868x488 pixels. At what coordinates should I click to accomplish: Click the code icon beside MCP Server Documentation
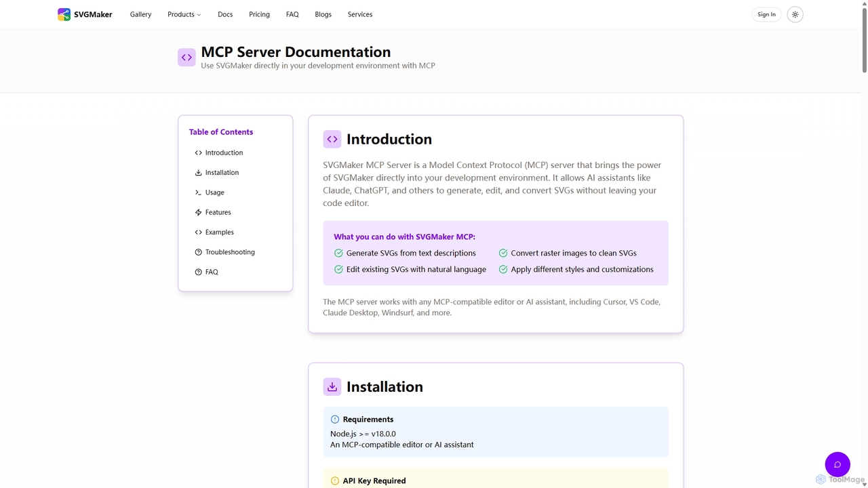point(186,58)
